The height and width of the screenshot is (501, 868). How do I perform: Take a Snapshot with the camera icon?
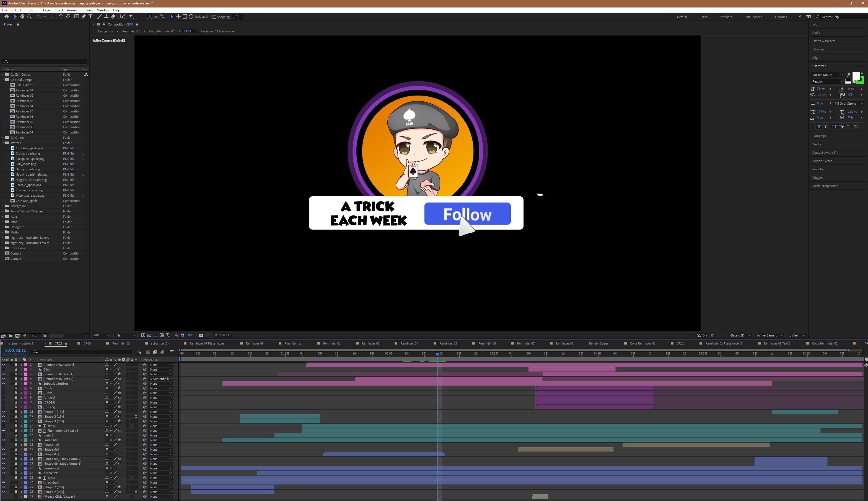coord(201,335)
